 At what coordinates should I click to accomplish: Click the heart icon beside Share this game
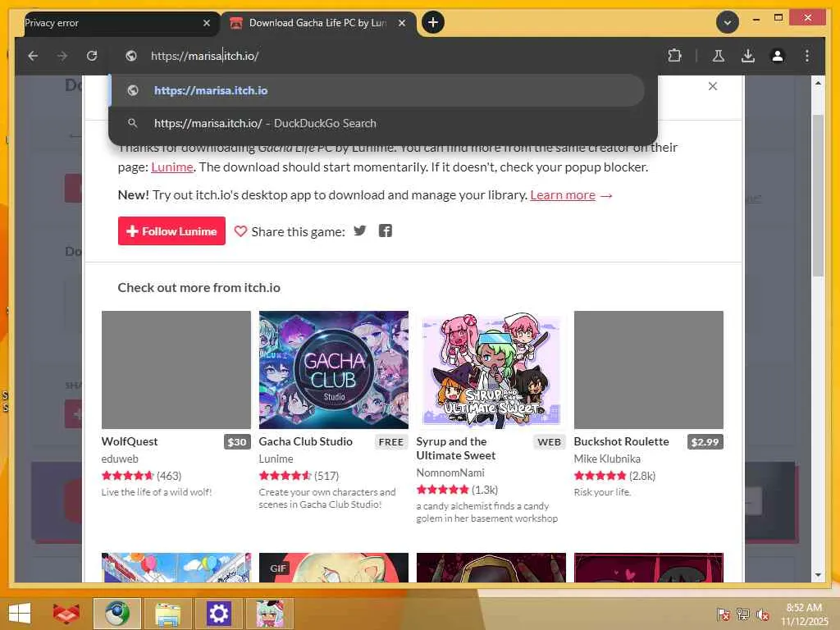[240, 231]
